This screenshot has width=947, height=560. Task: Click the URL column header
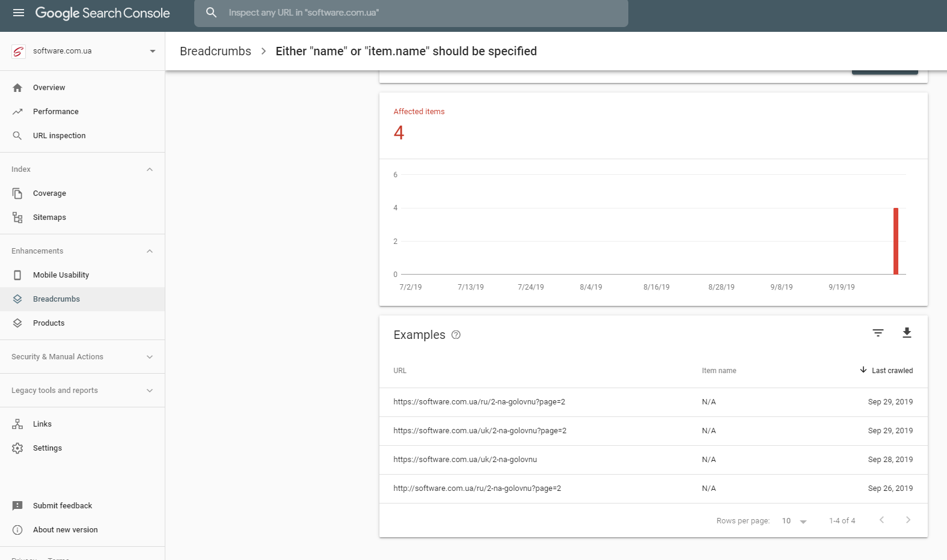click(x=400, y=371)
